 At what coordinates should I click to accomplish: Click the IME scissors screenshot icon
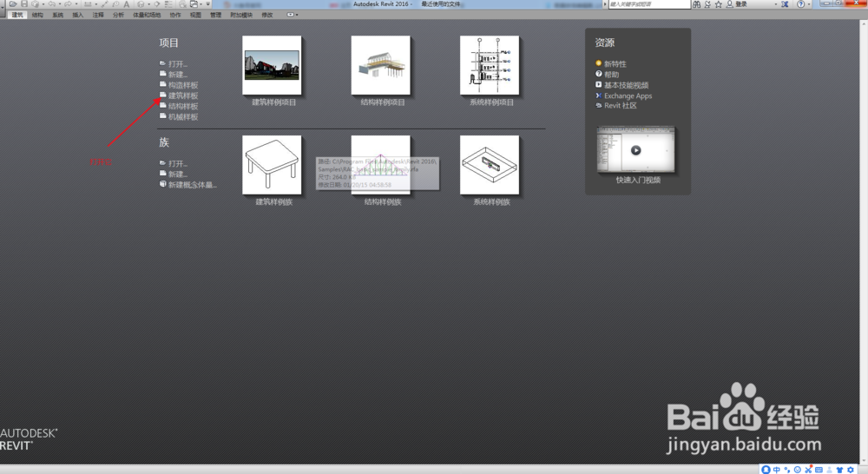pos(808,470)
